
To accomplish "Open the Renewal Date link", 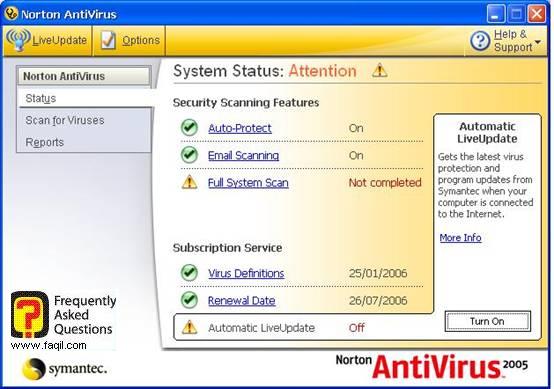I will [242, 300].
